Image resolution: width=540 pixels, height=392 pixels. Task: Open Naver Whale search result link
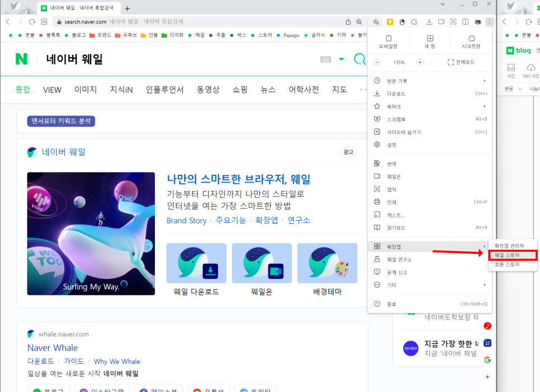click(x=53, y=347)
